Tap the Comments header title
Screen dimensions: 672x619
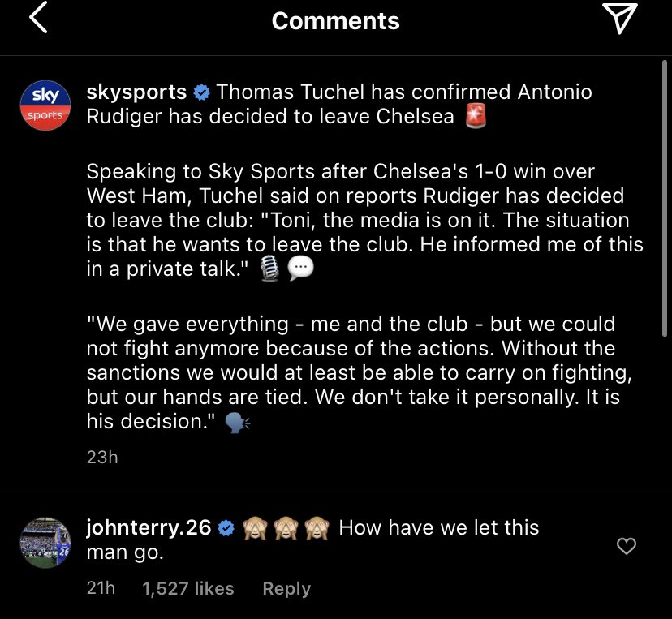335,21
